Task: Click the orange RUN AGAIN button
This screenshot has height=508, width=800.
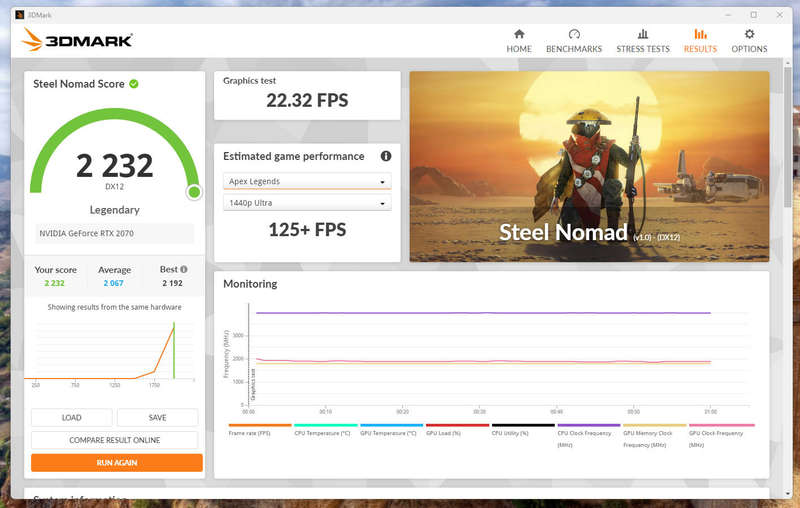Action: [x=117, y=463]
